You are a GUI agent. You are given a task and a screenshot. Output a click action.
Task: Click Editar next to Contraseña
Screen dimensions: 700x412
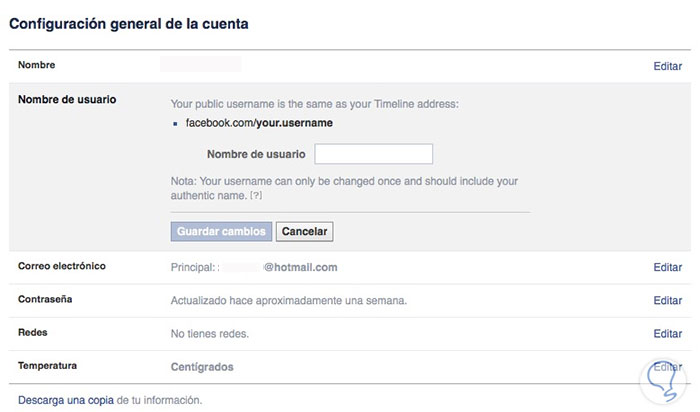tap(667, 300)
